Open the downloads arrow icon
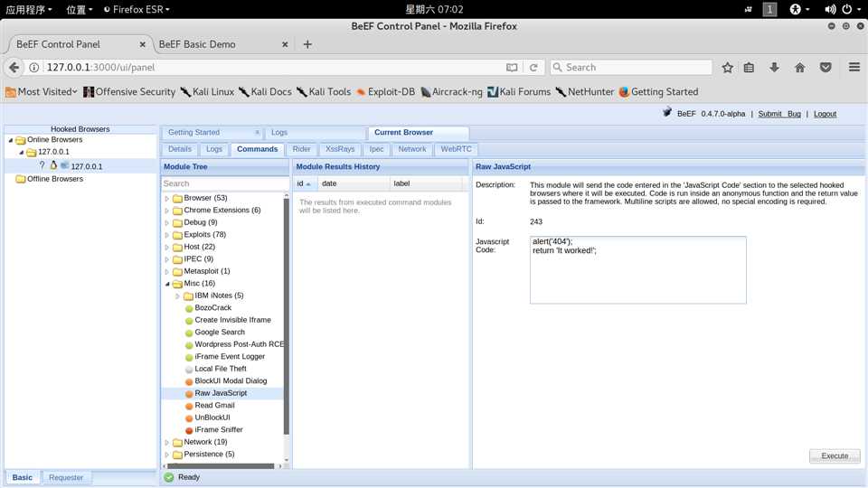The width and height of the screenshot is (868, 488). tap(775, 68)
